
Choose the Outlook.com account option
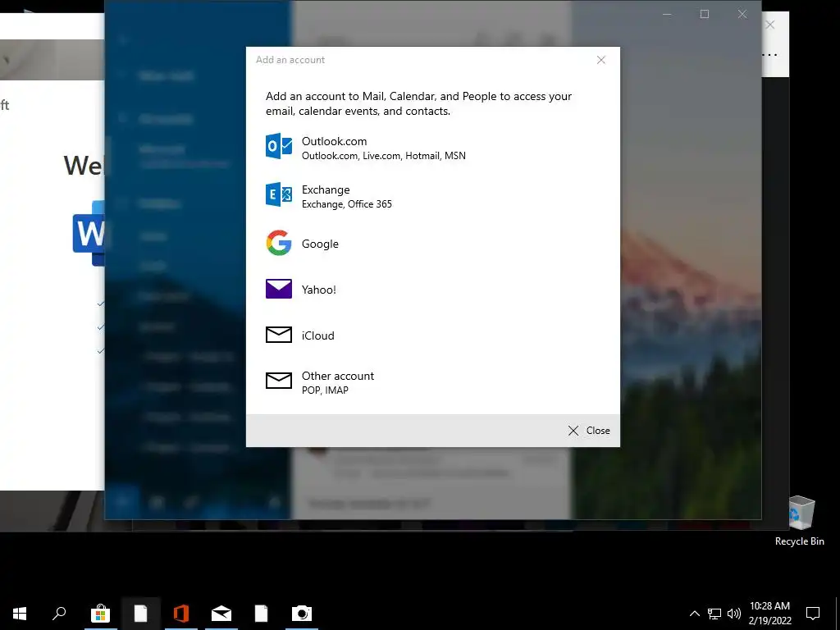(433, 148)
